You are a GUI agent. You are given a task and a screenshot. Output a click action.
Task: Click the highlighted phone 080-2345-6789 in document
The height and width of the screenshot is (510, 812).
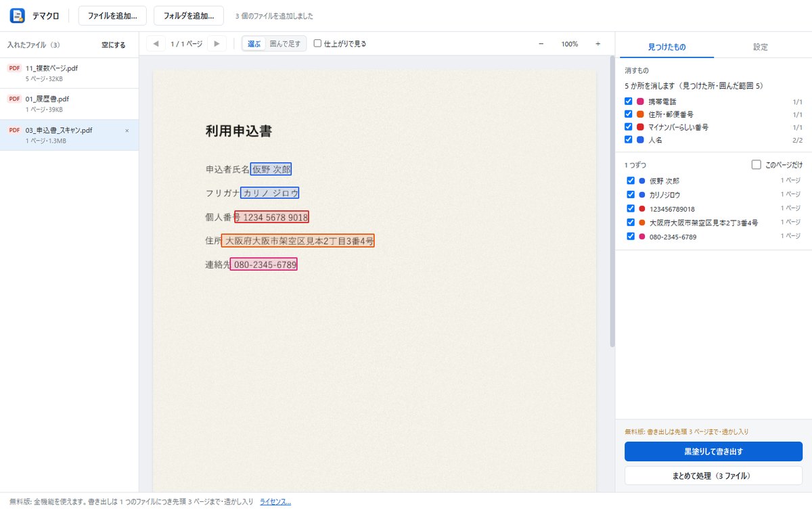click(x=264, y=264)
